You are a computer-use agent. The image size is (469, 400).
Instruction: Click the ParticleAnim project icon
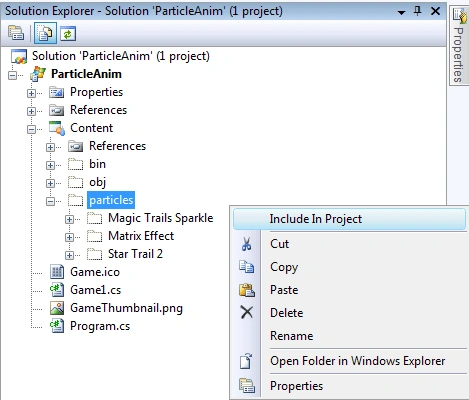[38, 74]
